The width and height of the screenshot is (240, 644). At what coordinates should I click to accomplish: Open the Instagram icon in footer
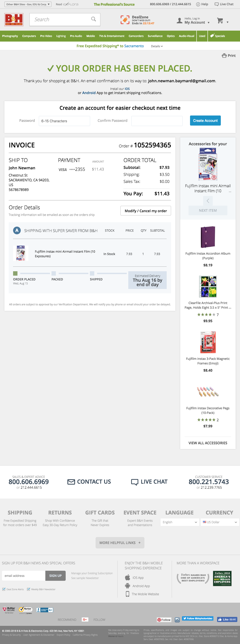(x=177, y=619)
